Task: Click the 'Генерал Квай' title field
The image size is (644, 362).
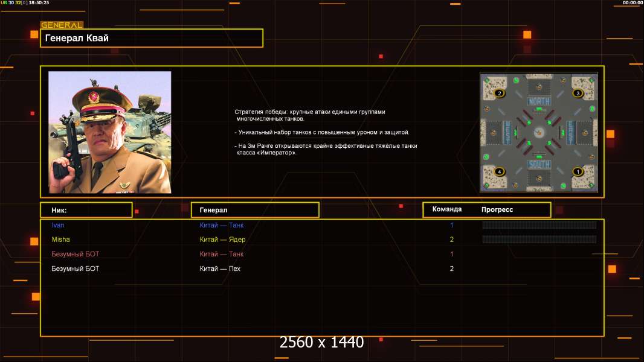Action: (x=152, y=38)
